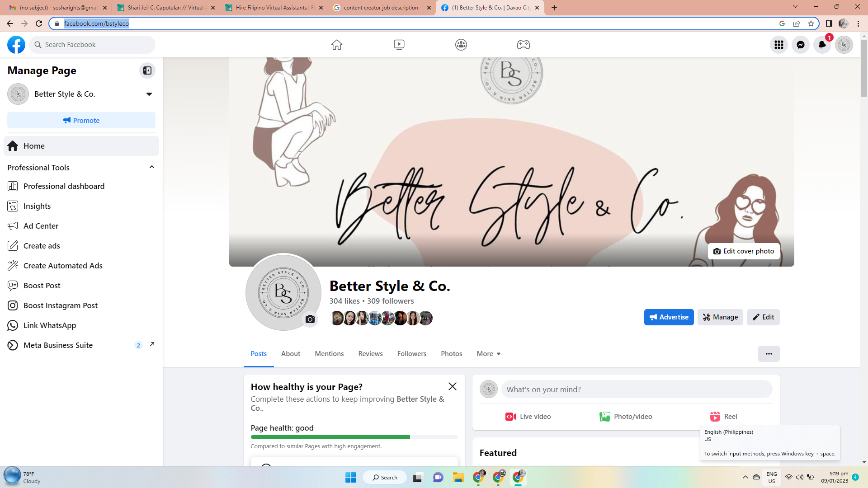Collapse the Professional Tools section
868x488 pixels.
pyautogui.click(x=152, y=167)
